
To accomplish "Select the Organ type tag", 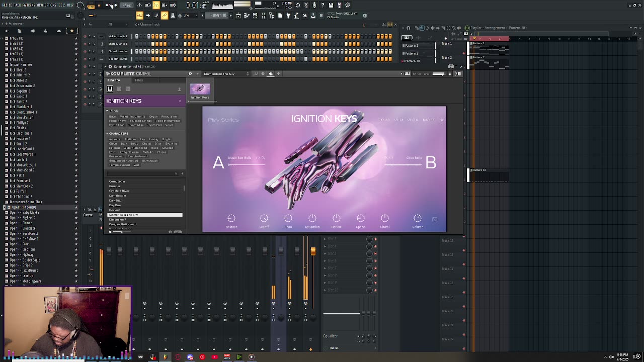I will (153, 117).
